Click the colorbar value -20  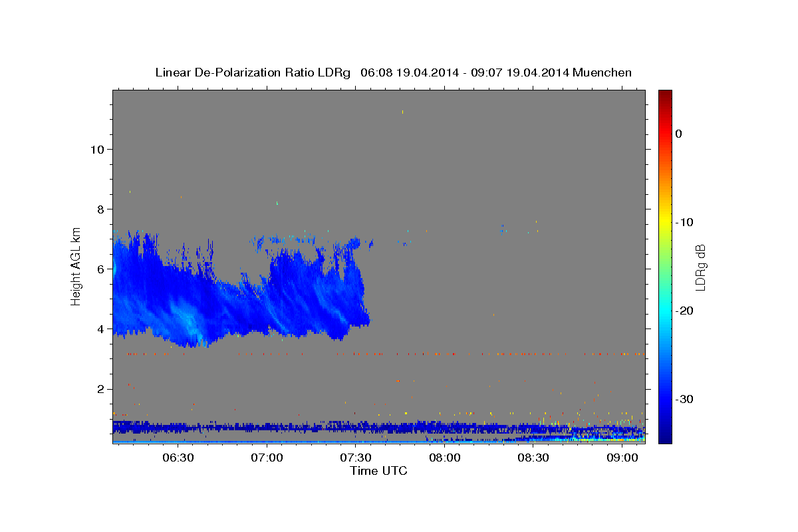coord(684,311)
